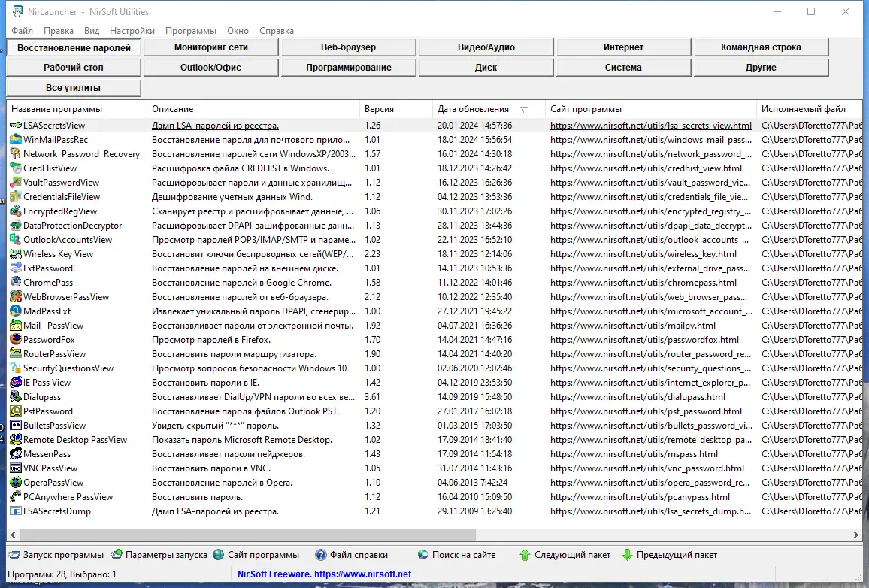Click the green Следующий пакет arrow icon
Image resolution: width=869 pixels, height=588 pixels.
(524, 555)
